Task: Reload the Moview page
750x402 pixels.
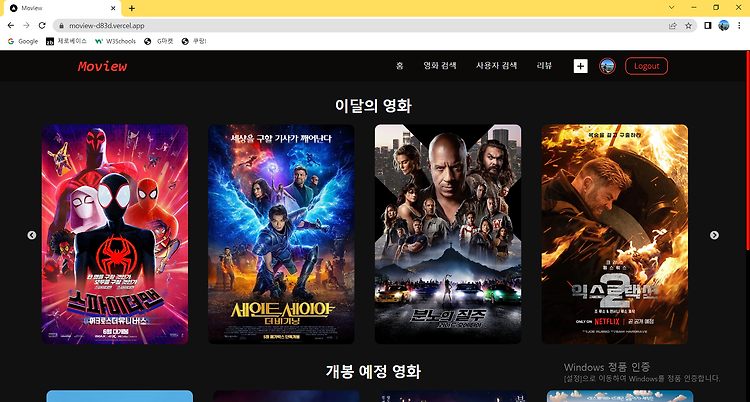Action: [x=42, y=25]
